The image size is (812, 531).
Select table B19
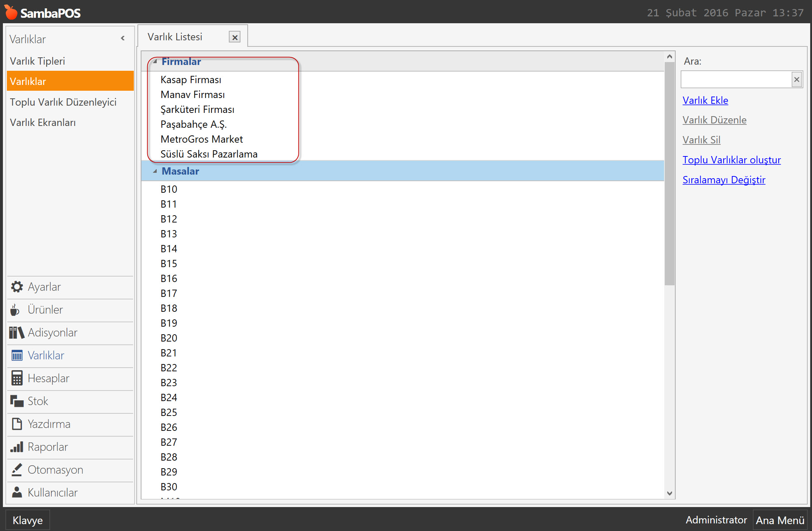pyautogui.click(x=403, y=323)
